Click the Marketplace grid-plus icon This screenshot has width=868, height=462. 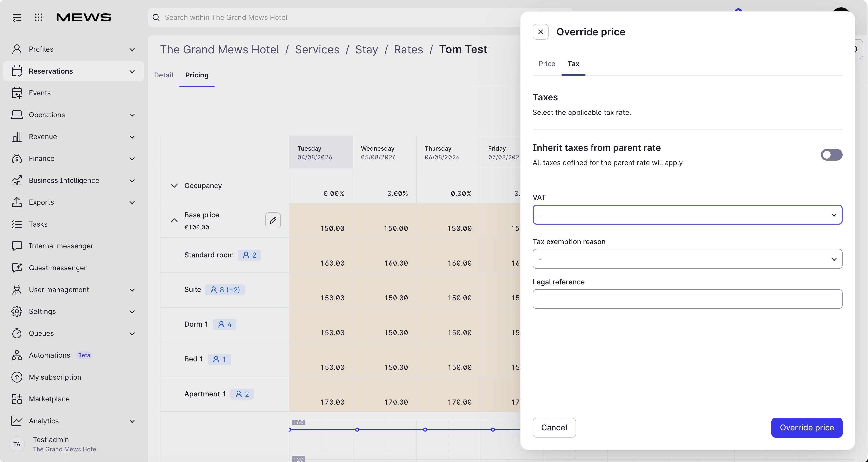point(17,399)
